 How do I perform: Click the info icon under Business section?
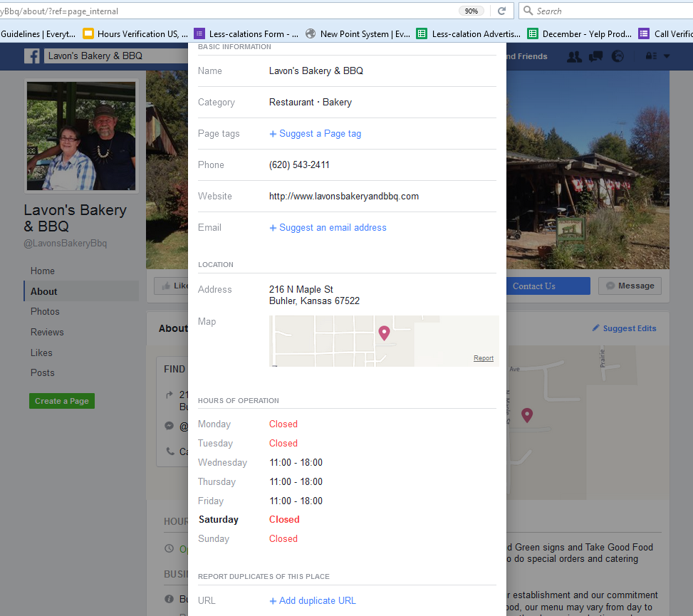(169, 599)
